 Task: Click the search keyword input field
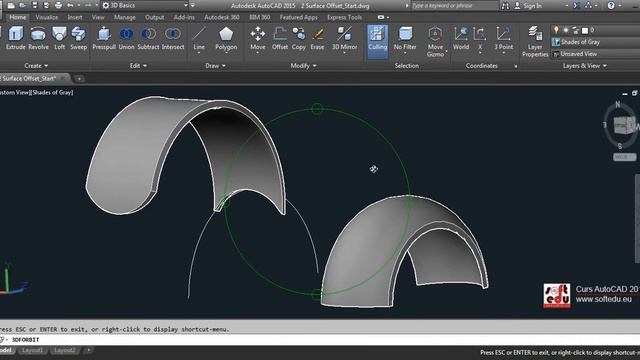[455, 6]
